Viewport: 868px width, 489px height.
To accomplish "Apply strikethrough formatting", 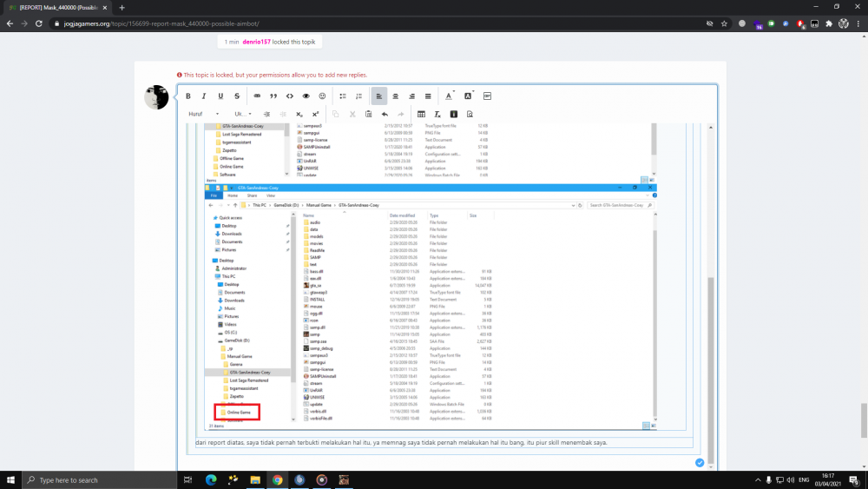I will [x=237, y=96].
